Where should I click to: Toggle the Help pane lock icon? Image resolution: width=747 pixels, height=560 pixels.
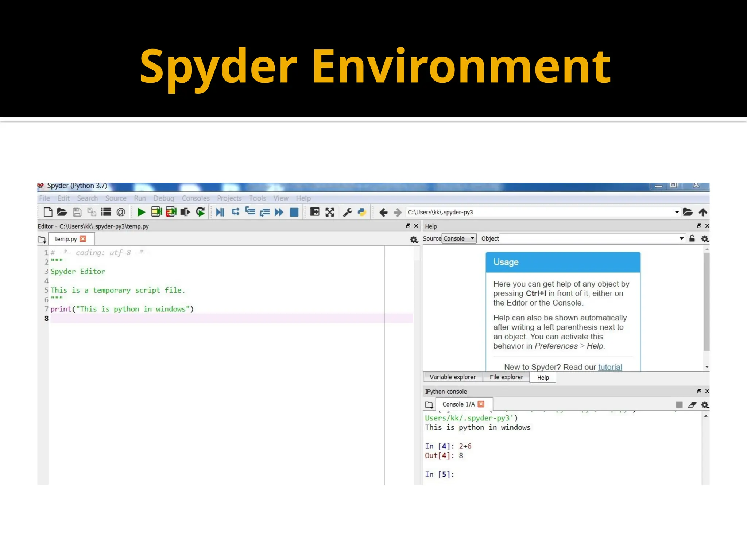pos(692,239)
